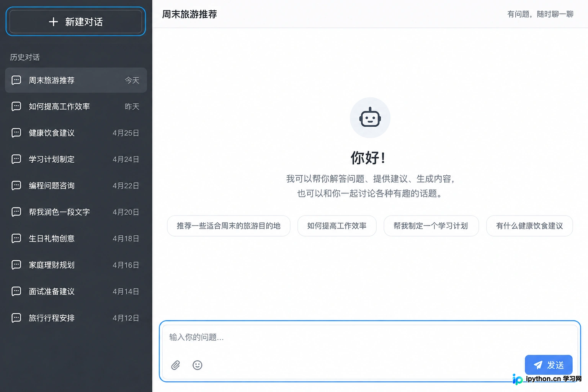Screen dimensions: 588x392
Task: Click the 周末旅游推荐 page title
Action: point(189,14)
